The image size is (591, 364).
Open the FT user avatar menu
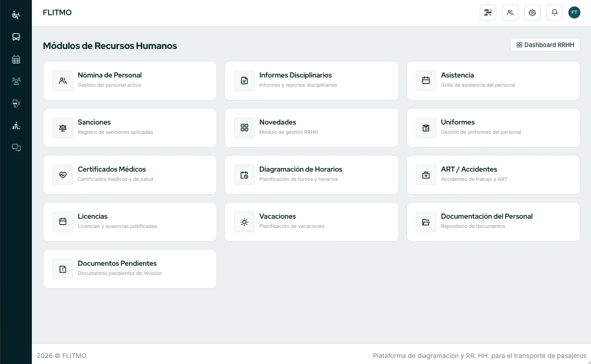point(574,12)
